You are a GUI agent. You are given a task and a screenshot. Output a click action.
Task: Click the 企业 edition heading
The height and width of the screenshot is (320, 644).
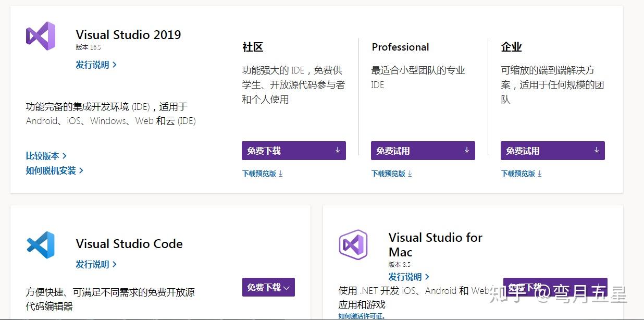click(511, 47)
